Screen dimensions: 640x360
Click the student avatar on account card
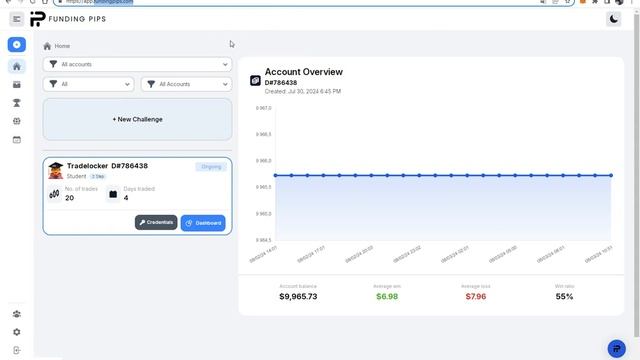click(56, 171)
